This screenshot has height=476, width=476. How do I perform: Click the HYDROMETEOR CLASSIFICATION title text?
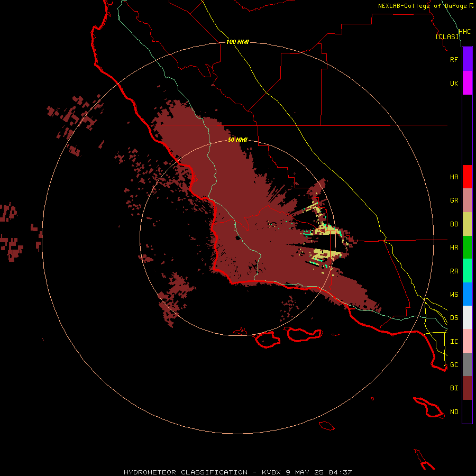tap(186, 472)
